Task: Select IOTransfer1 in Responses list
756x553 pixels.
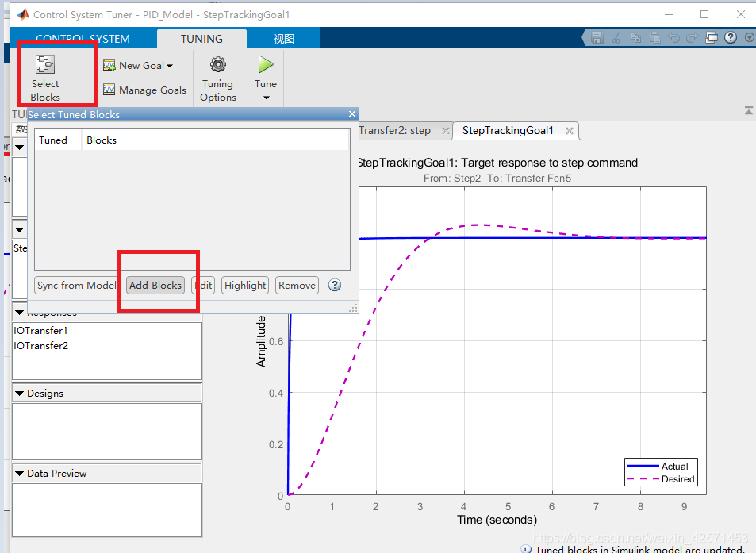Action: pos(40,331)
